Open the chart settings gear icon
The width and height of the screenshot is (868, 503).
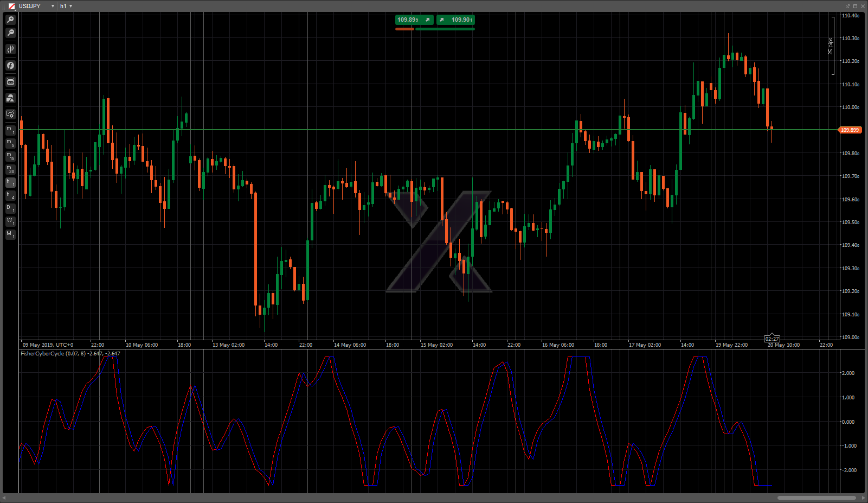click(10, 114)
